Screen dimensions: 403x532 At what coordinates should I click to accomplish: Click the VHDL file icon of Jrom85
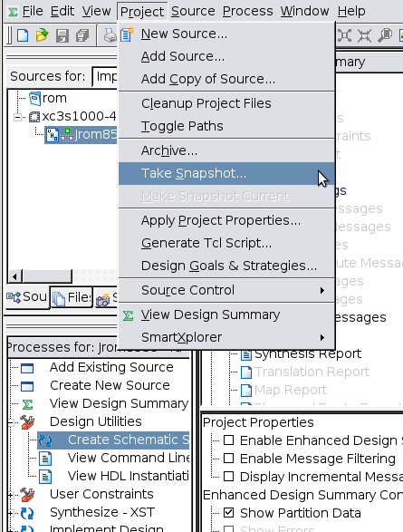53,135
